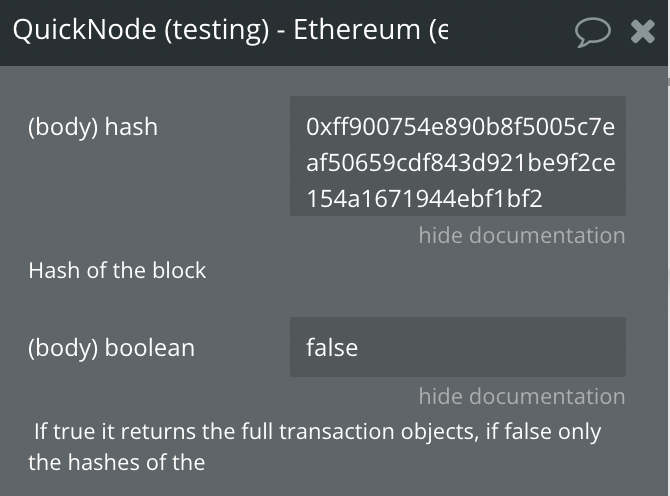Click the (body) hash value field
This screenshot has height=496, width=670.
(458, 156)
